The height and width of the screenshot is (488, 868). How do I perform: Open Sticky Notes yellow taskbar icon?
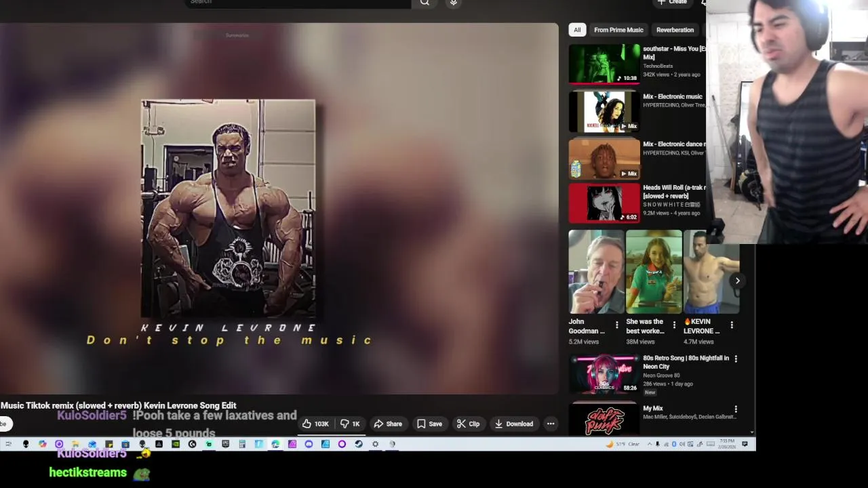[108, 444]
